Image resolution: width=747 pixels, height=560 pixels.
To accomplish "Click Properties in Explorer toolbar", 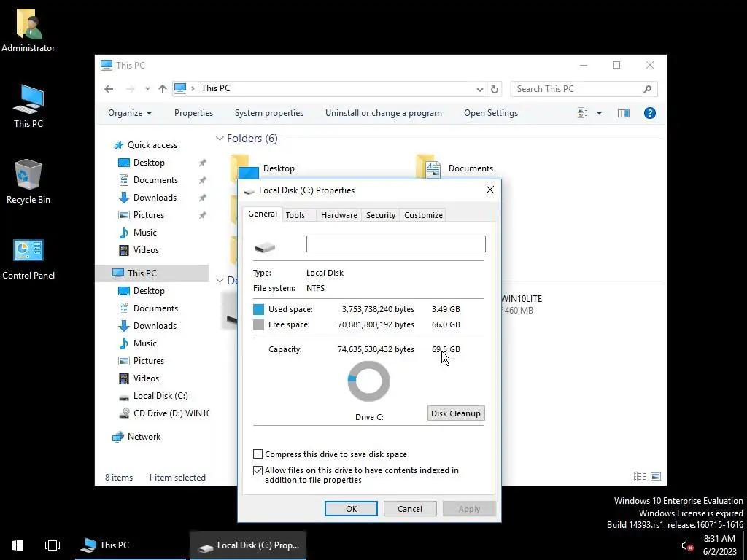I will tap(193, 113).
